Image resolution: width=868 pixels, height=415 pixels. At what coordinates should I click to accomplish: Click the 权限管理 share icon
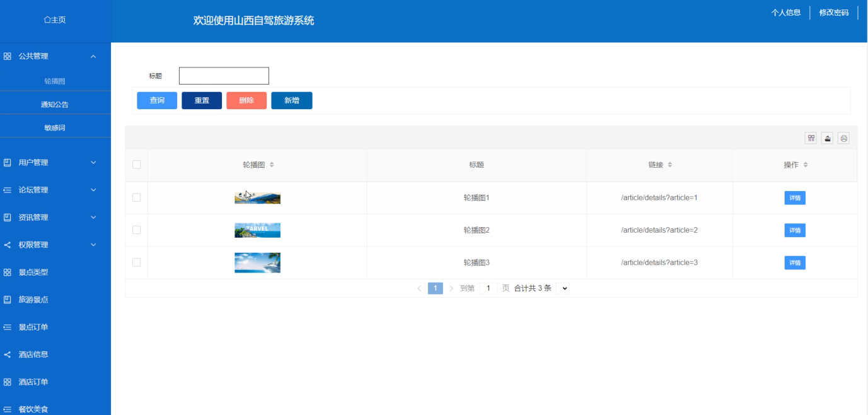coord(8,245)
